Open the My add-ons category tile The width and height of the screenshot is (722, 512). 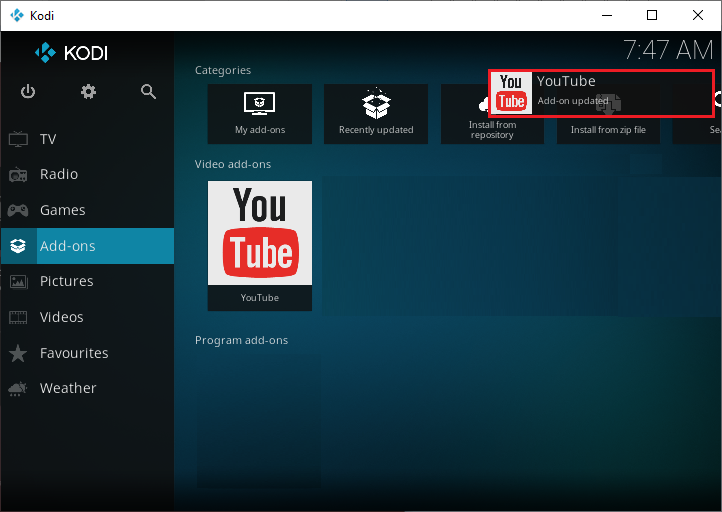pyautogui.click(x=260, y=114)
